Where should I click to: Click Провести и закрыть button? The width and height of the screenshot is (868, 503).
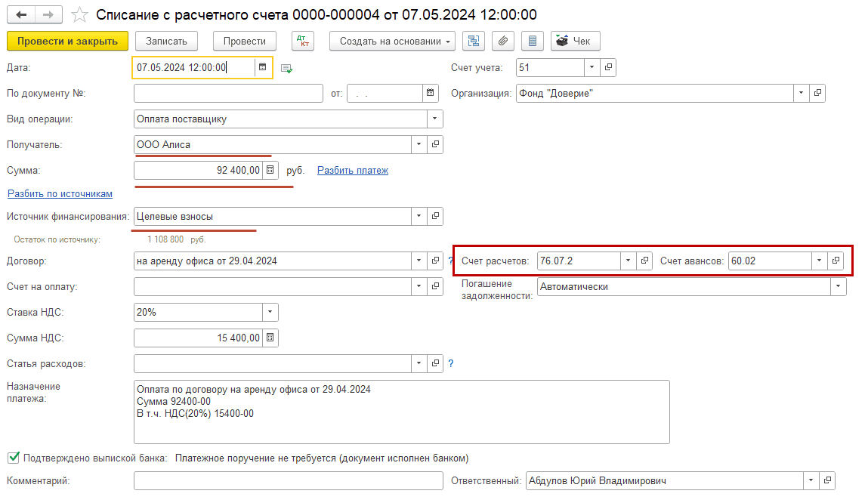pos(67,41)
